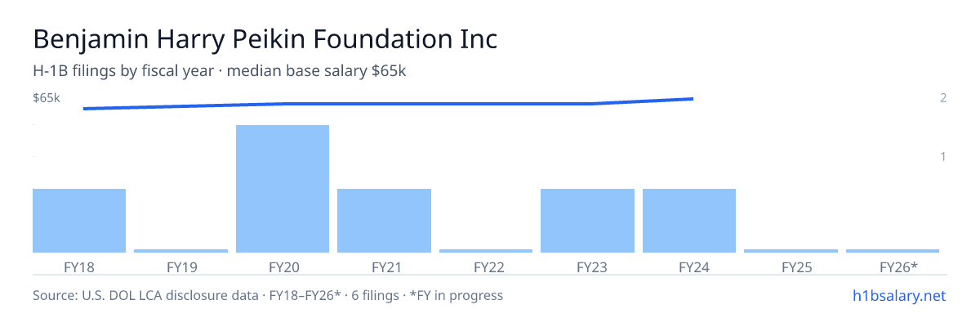
Task: Click the H-1B filings subtitle text
Action: coord(220,71)
